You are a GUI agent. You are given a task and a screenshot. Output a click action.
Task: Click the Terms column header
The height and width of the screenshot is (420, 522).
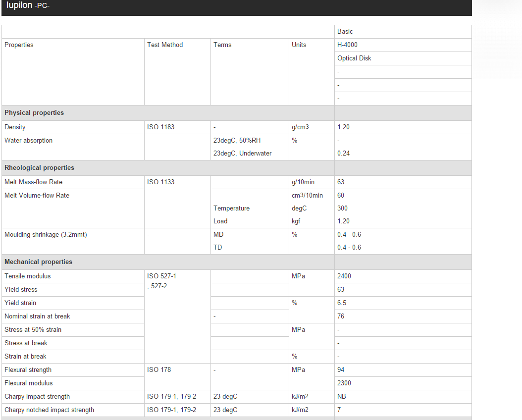222,45
